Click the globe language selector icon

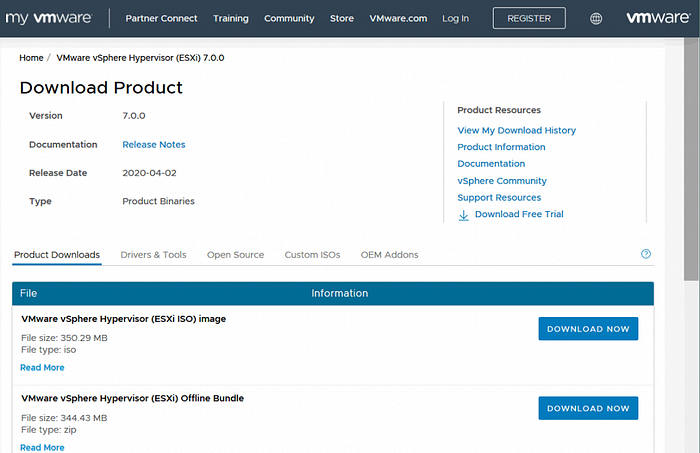597,18
